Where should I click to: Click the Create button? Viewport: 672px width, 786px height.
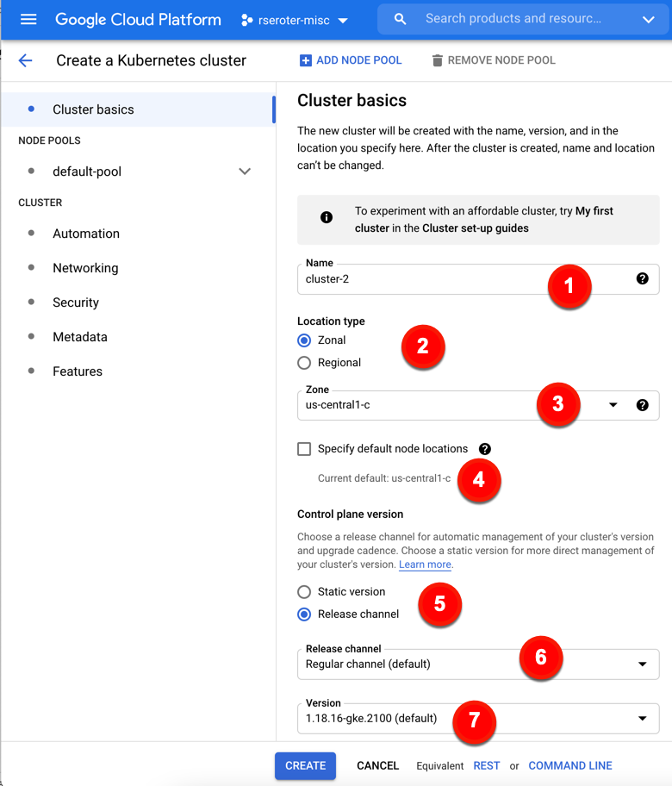[x=305, y=765]
